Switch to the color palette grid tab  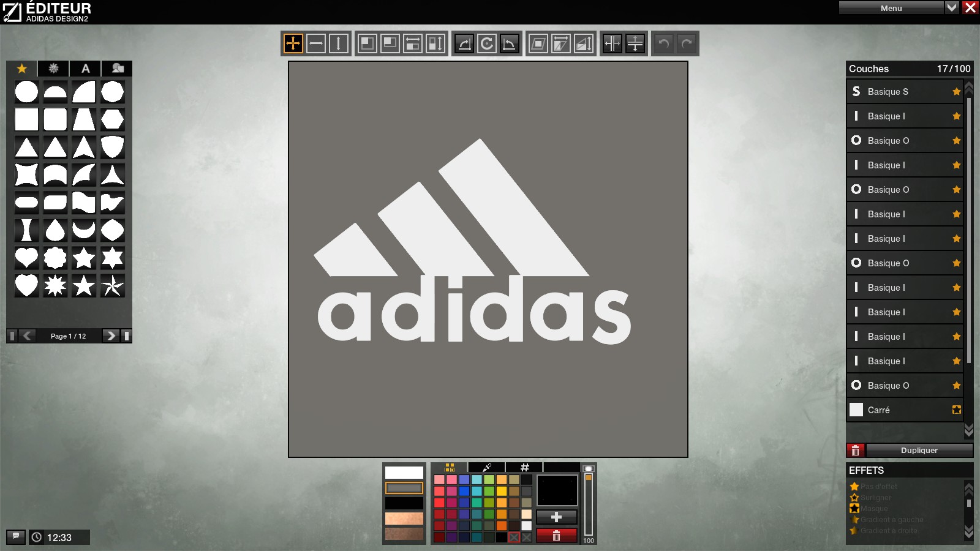pyautogui.click(x=450, y=468)
